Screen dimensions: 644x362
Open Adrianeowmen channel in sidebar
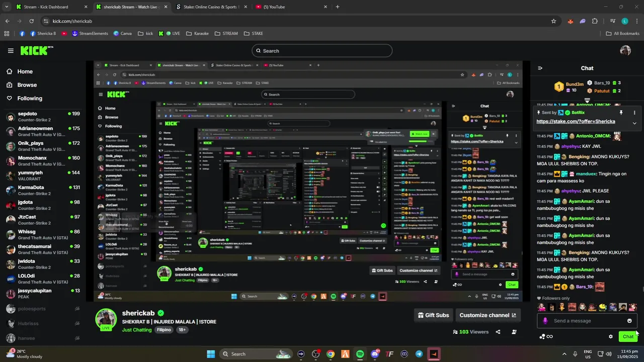coord(43,131)
